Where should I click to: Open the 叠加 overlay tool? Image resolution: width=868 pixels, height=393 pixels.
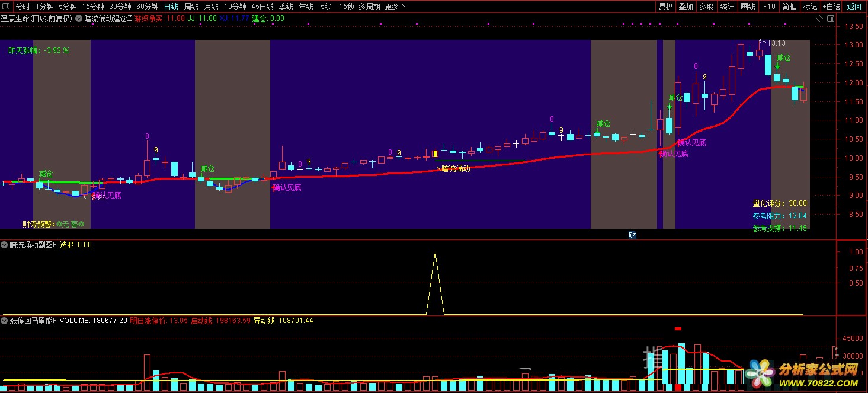pos(686,7)
